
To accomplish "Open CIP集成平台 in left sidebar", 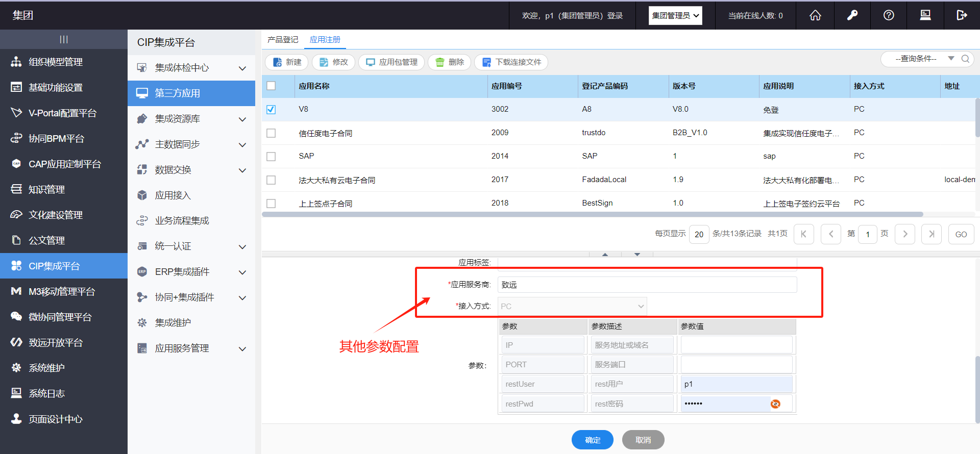I will click(54, 266).
